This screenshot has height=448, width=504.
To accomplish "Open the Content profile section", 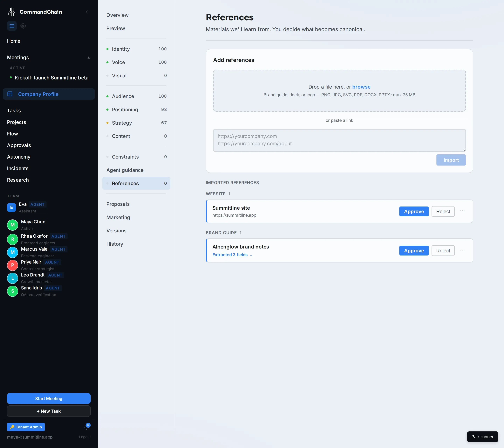I will 136,136.
